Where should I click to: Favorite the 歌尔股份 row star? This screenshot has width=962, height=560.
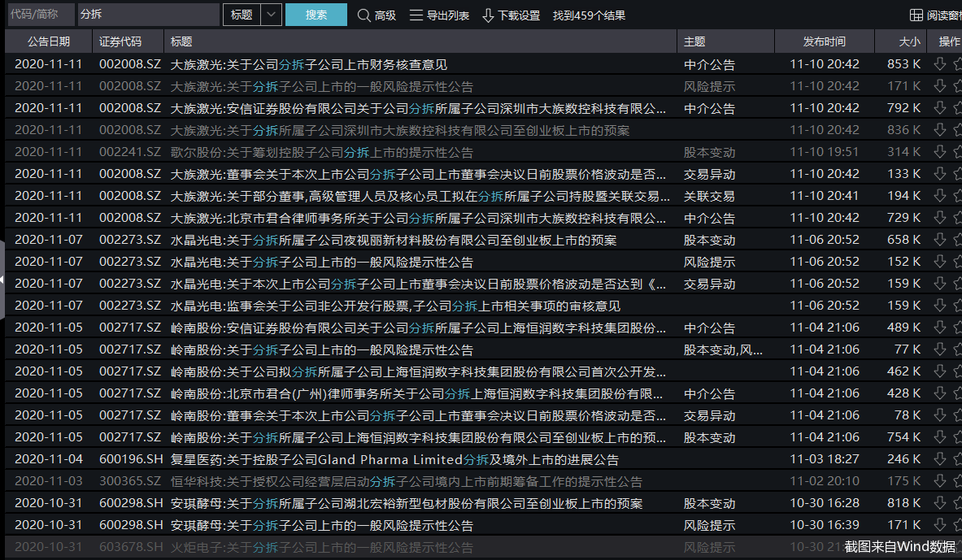point(958,151)
